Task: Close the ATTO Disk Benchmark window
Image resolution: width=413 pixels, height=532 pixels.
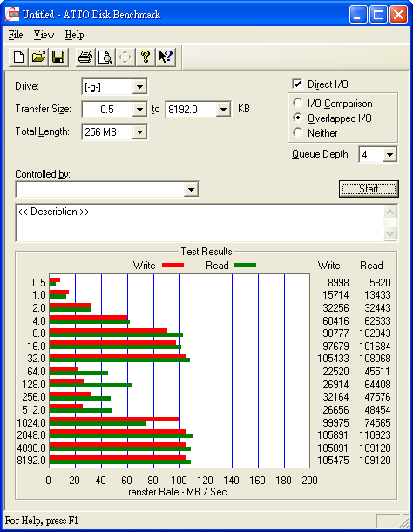Action: point(399,15)
